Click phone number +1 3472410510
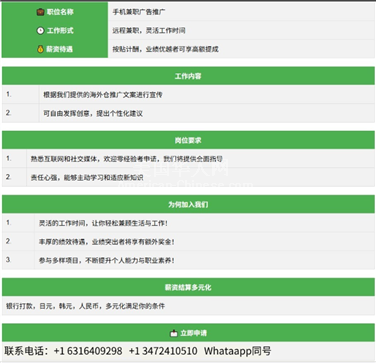 163,351
